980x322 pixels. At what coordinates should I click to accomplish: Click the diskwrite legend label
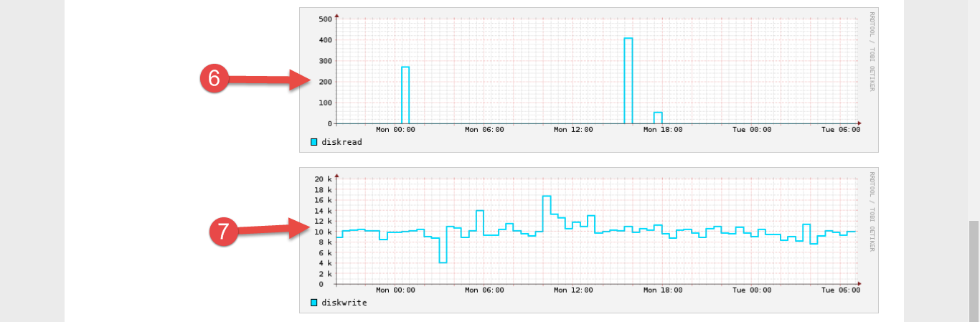[x=344, y=303]
